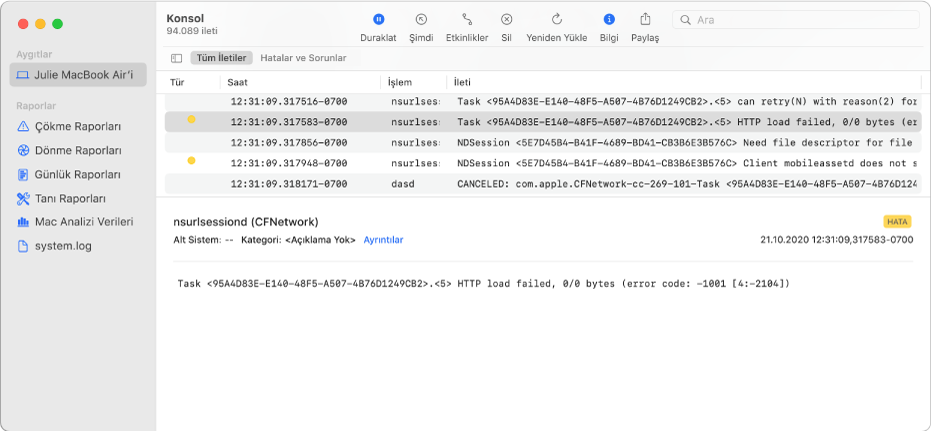This screenshot has width=931, height=431.
Task: Open the system.log file
Action: (55, 246)
